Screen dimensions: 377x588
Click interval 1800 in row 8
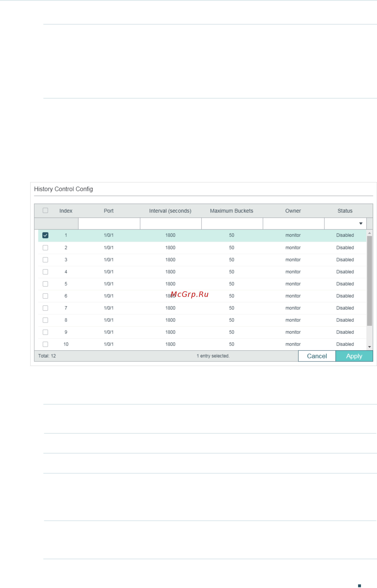[170, 320]
